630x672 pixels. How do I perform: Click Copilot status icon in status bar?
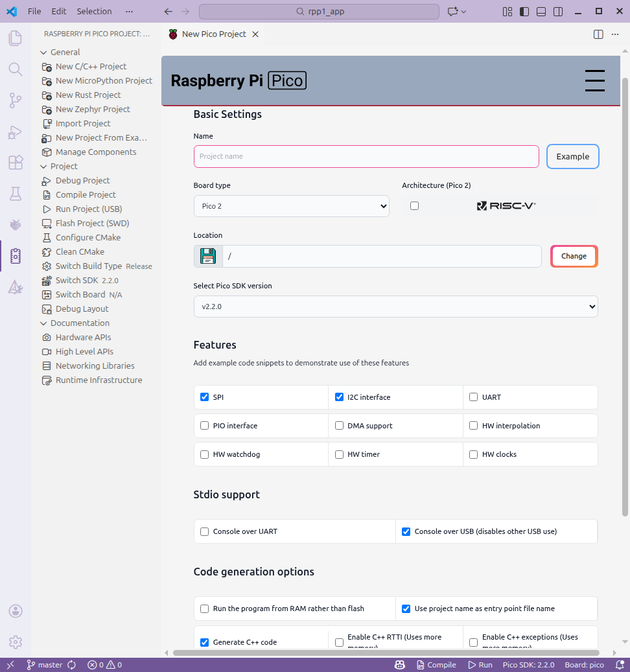(399, 665)
